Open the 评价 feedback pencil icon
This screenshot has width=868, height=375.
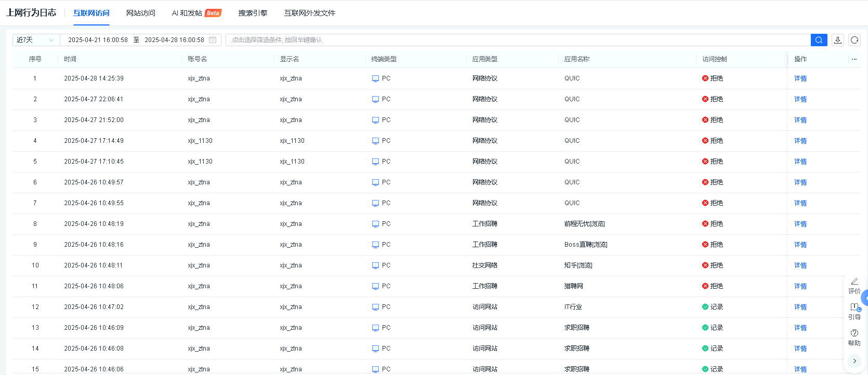click(x=854, y=282)
